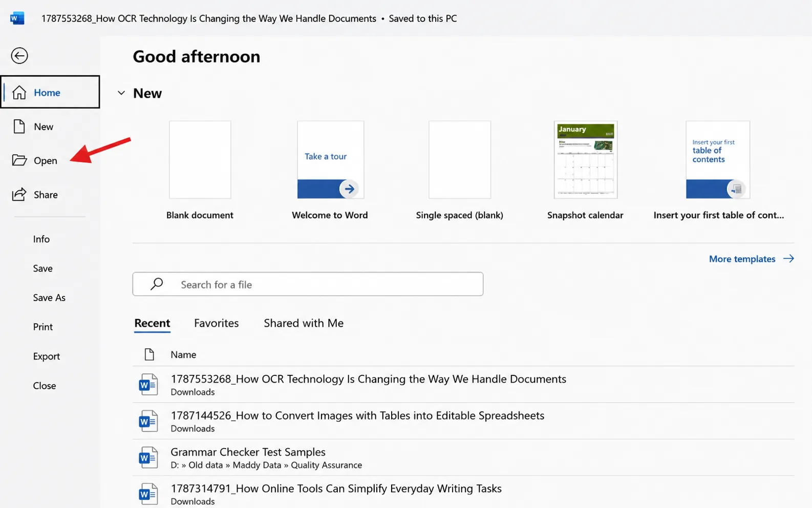Click Word file icon for Grammar Checker Test Samples
812x508 pixels.
pos(148,457)
